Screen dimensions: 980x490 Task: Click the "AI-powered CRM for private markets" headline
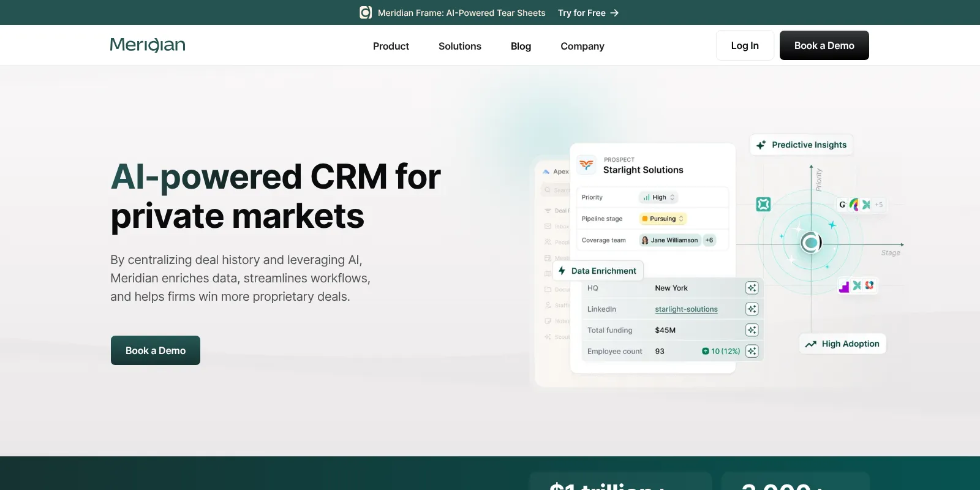(x=276, y=196)
